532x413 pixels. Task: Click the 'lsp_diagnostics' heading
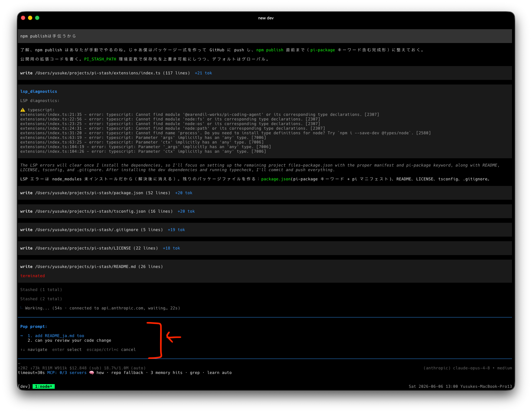(39, 91)
